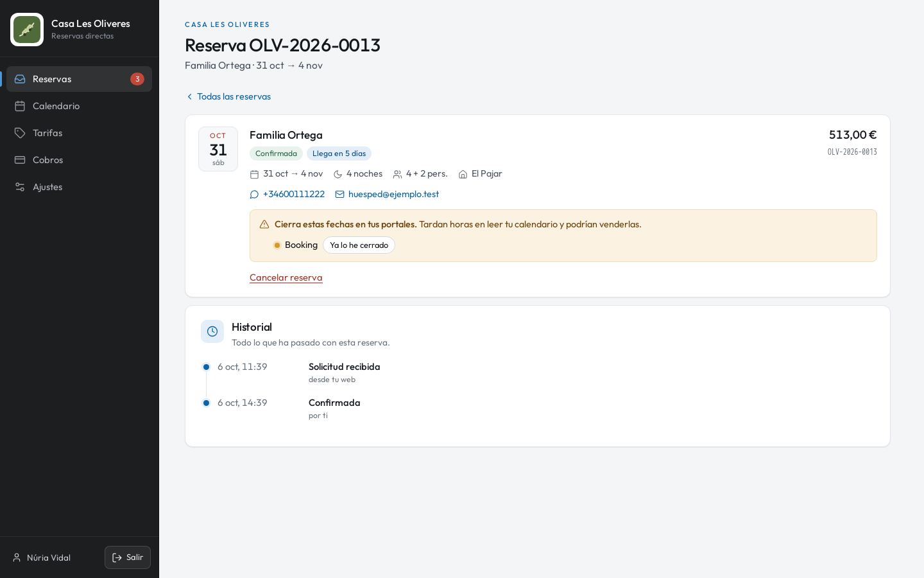The height and width of the screenshot is (578, 924).
Task: Click the chat bubble icon beside the phone number
Action: [254, 195]
